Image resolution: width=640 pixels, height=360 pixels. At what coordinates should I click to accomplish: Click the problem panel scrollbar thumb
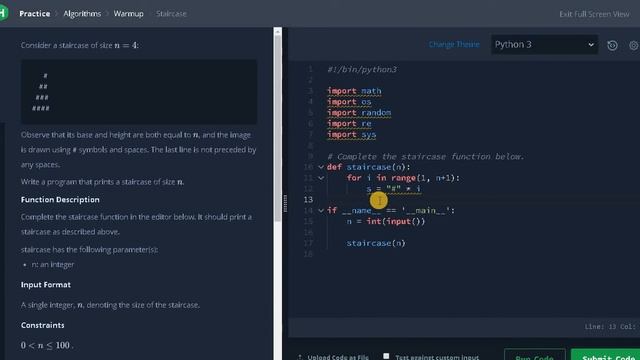(278, 127)
